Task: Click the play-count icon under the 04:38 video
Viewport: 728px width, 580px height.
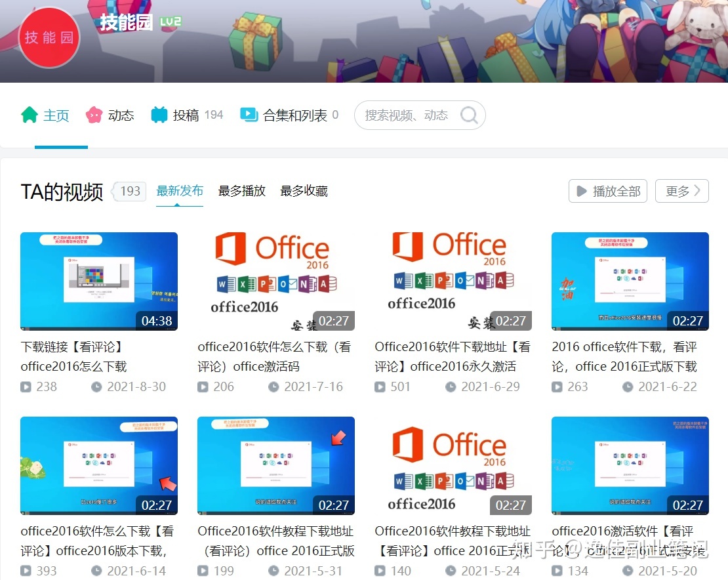Action: tap(24, 386)
